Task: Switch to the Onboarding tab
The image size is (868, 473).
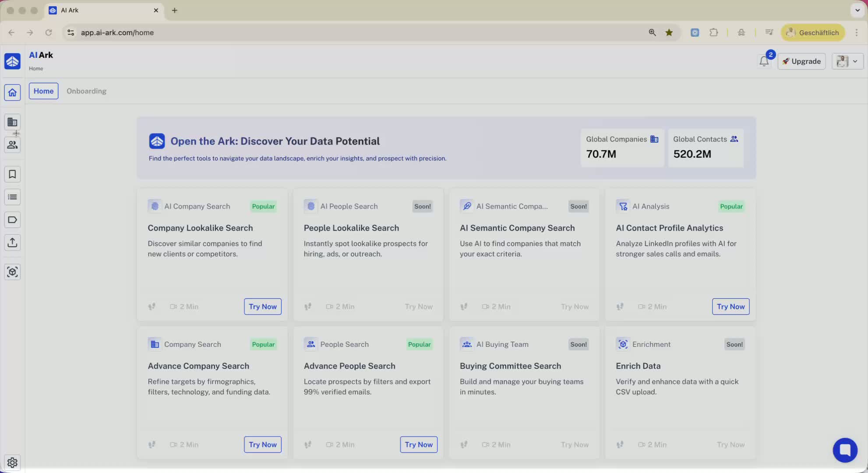Action: point(86,91)
